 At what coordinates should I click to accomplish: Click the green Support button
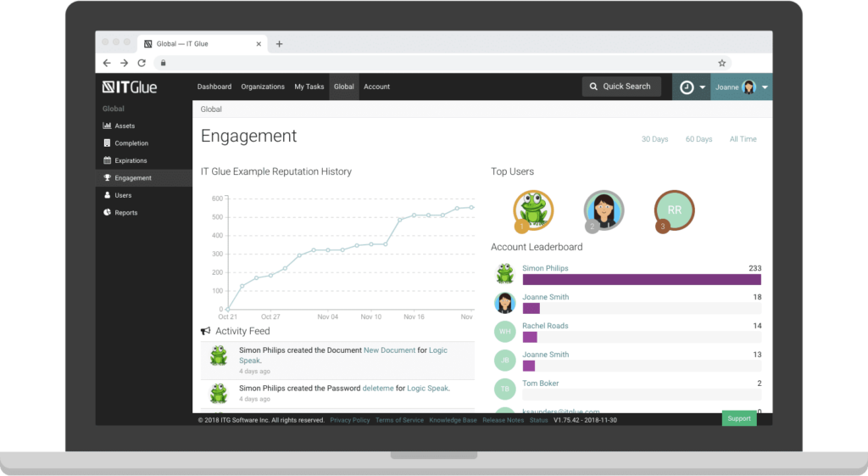pos(738,418)
